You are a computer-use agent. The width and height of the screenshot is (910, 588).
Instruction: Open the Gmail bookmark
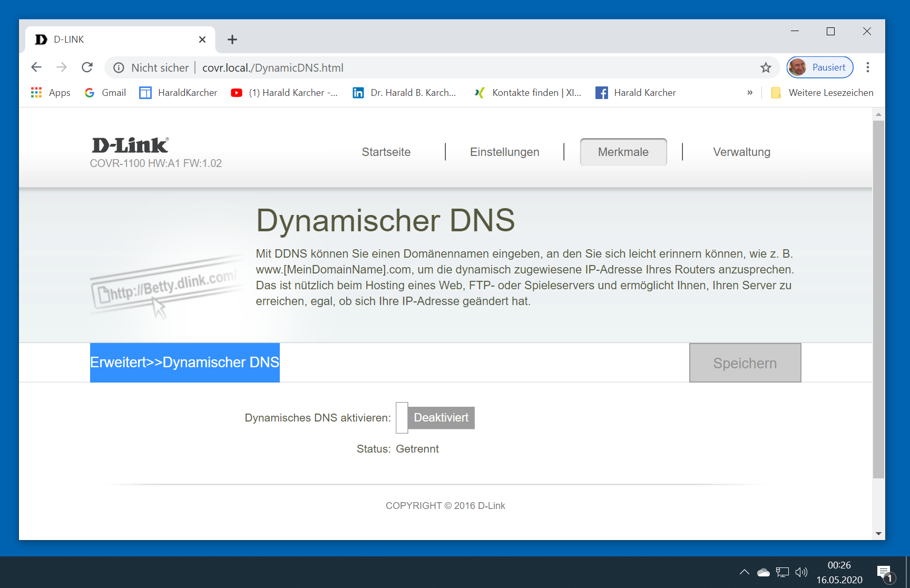[x=105, y=93]
